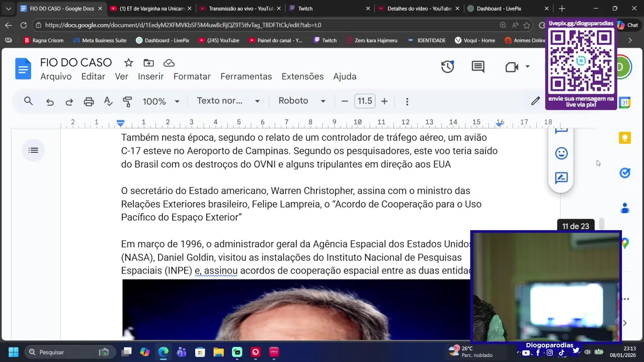
Task: Check the cloud save status icon
Action: [x=169, y=63]
